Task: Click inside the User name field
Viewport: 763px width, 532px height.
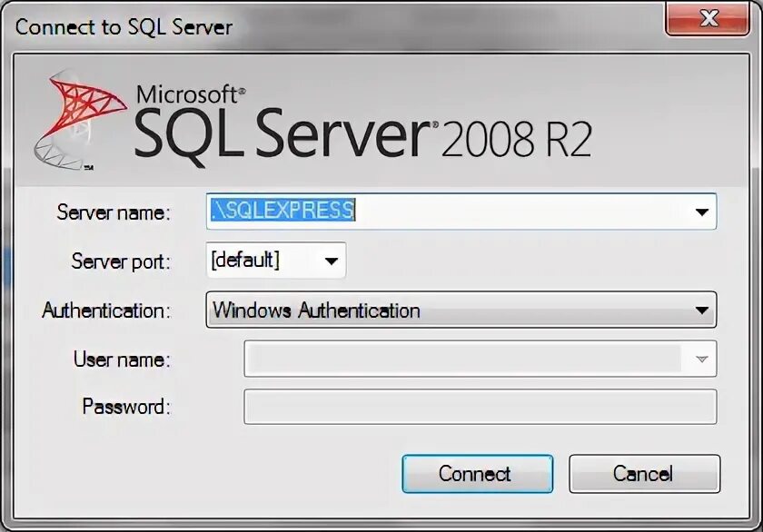Action: 480,359
